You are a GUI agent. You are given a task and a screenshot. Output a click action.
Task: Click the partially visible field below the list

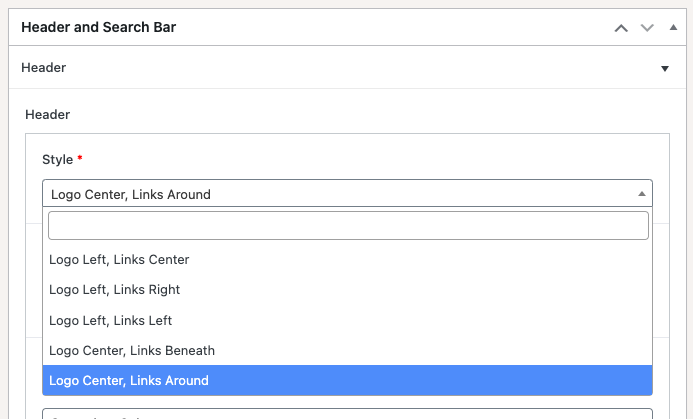click(348, 412)
